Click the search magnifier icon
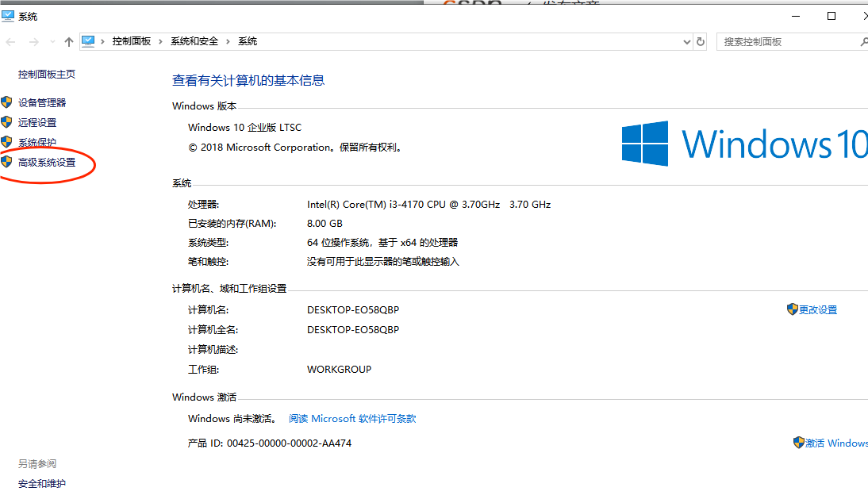 click(x=863, y=41)
